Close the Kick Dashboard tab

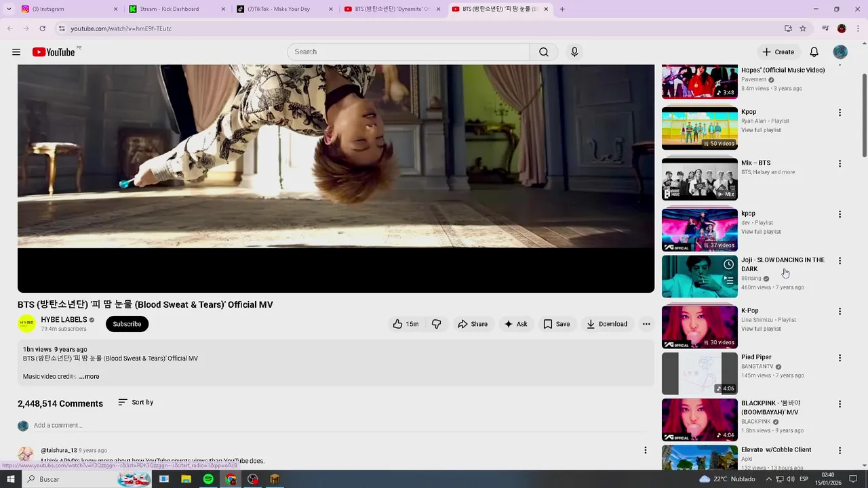tap(223, 9)
